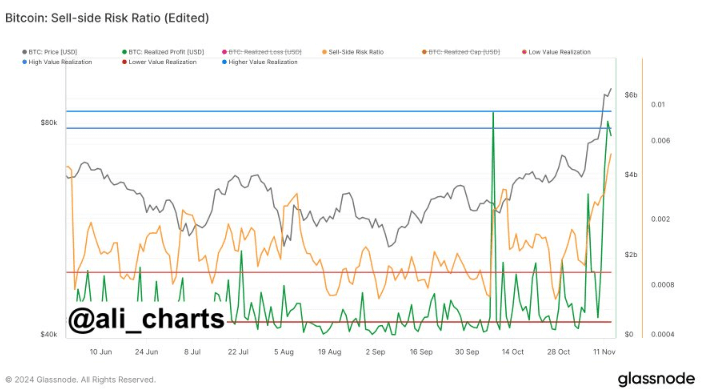This screenshot has width=702, height=389.
Task: Click the $4b label on right axis
Action: pos(631,175)
